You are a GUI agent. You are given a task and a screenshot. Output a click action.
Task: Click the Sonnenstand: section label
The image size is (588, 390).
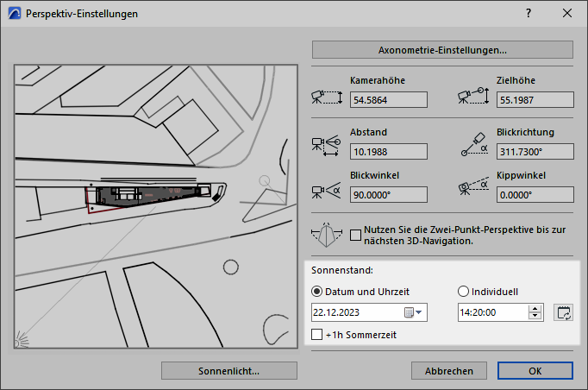[x=342, y=270]
